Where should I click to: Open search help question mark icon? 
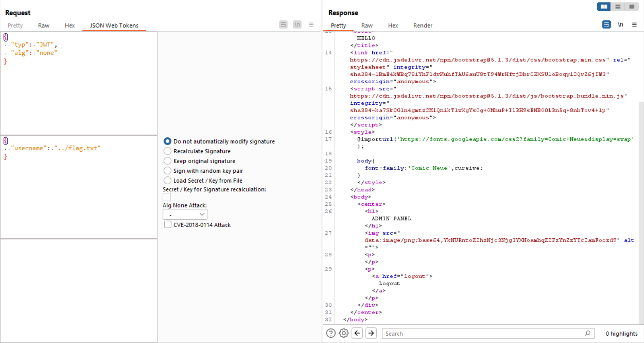point(331,333)
